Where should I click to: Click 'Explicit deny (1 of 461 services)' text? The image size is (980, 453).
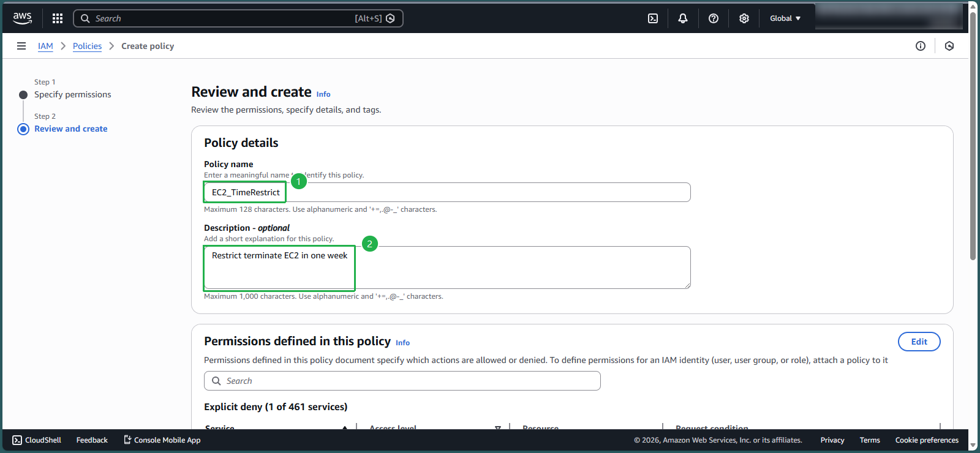pos(276,407)
